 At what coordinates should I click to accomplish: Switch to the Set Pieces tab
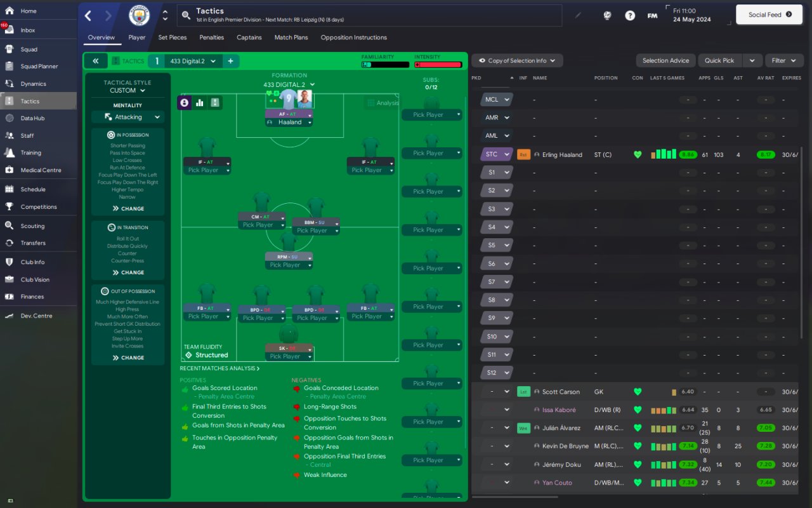(x=173, y=37)
